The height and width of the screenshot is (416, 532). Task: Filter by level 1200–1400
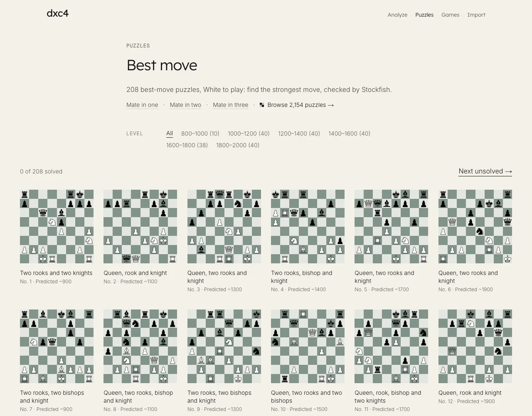pyautogui.click(x=299, y=134)
